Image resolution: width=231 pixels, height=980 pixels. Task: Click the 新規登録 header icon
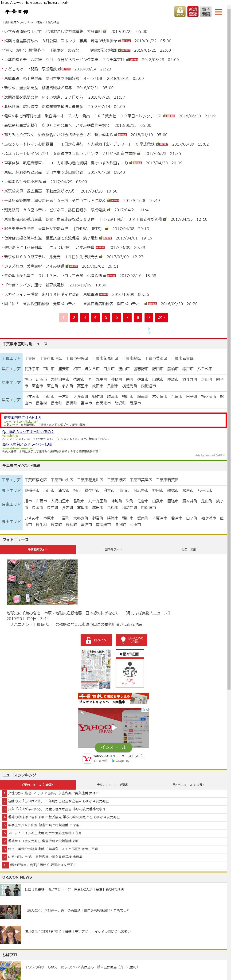[193, 12]
